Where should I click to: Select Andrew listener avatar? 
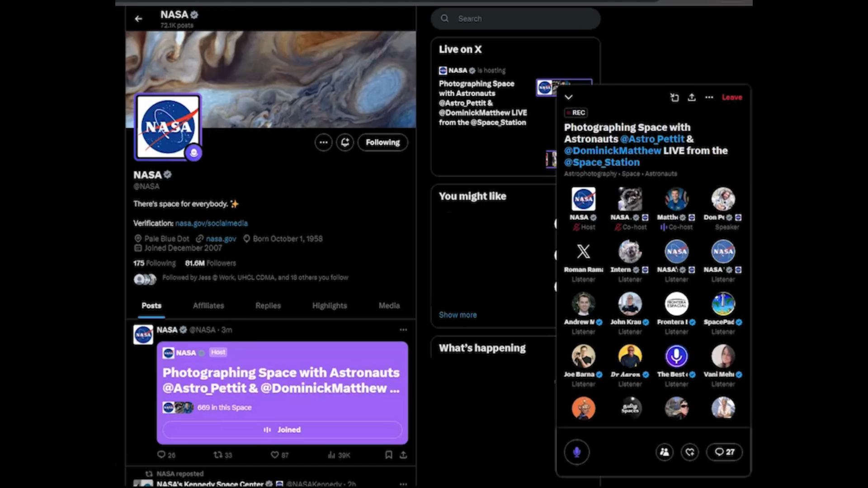coord(583,304)
